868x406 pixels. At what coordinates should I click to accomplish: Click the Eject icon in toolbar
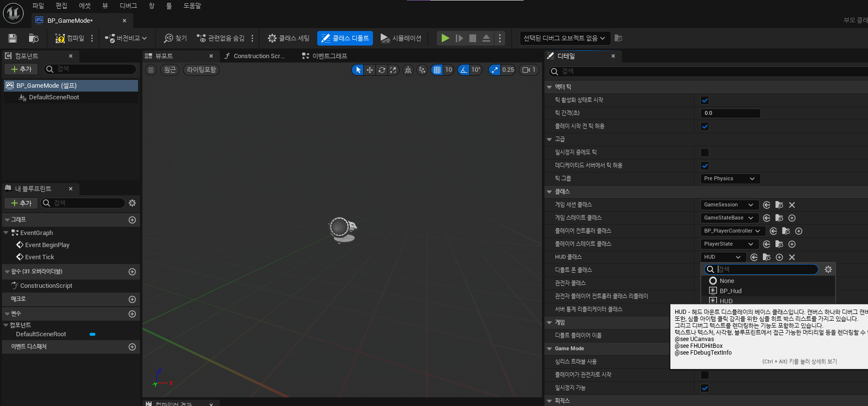(486, 38)
